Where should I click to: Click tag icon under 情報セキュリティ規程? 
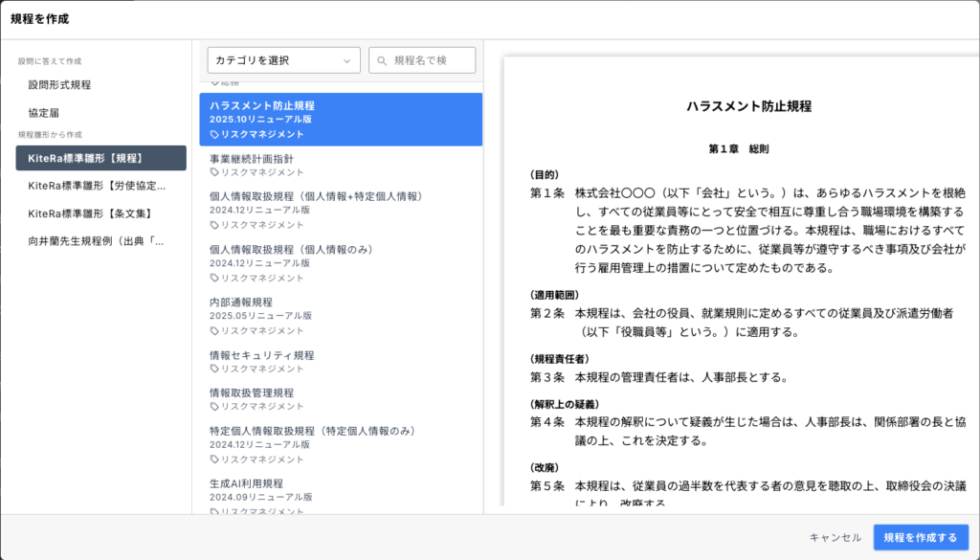click(x=214, y=369)
